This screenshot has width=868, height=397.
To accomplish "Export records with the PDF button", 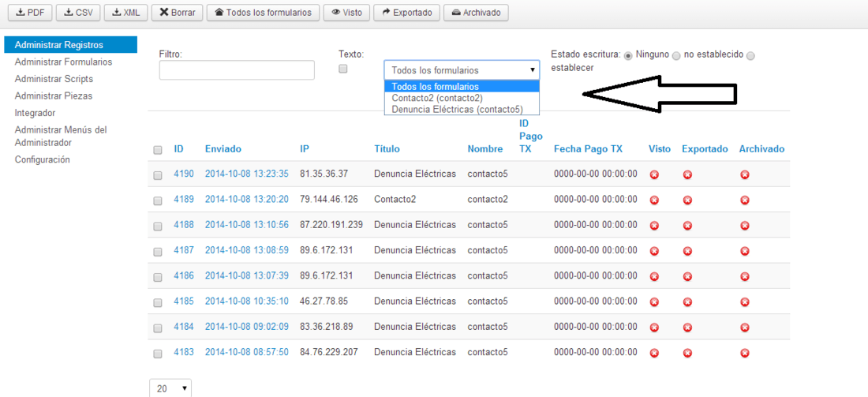I will pyautogui.click(x=30, y=13).
